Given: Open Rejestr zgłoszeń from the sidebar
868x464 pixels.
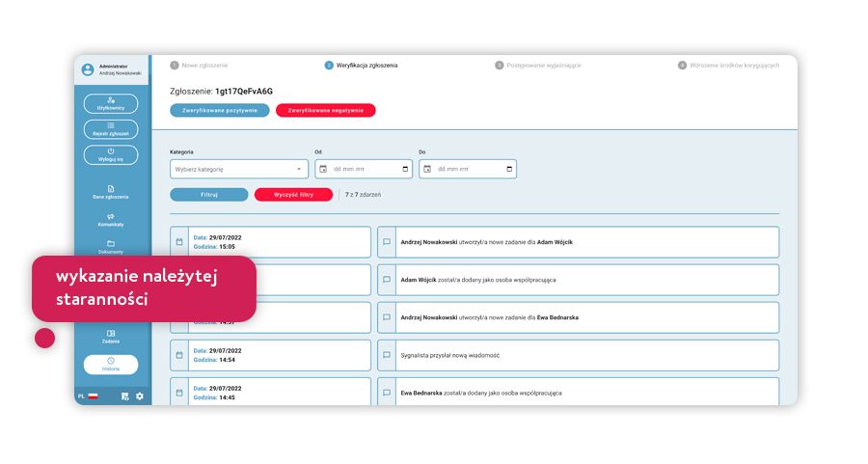Looking at the screenshot, I should pos(111,128).
